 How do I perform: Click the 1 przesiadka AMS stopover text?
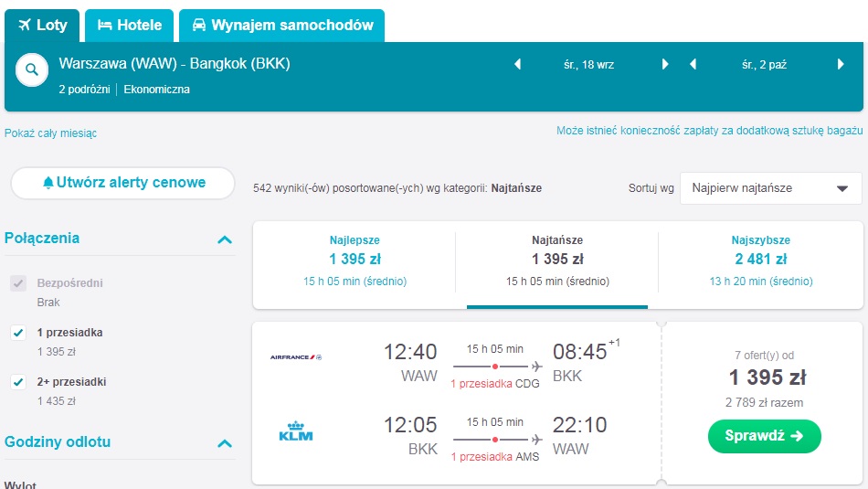point(495,457)
